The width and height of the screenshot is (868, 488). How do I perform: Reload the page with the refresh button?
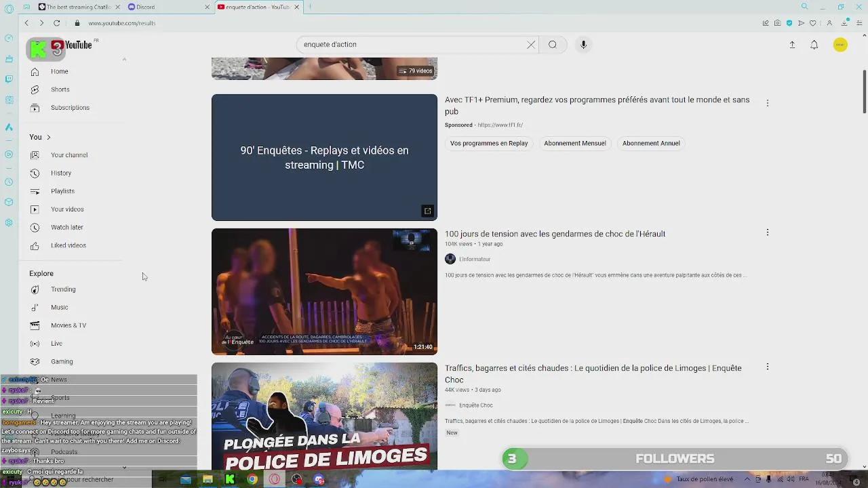coord(57,23)
